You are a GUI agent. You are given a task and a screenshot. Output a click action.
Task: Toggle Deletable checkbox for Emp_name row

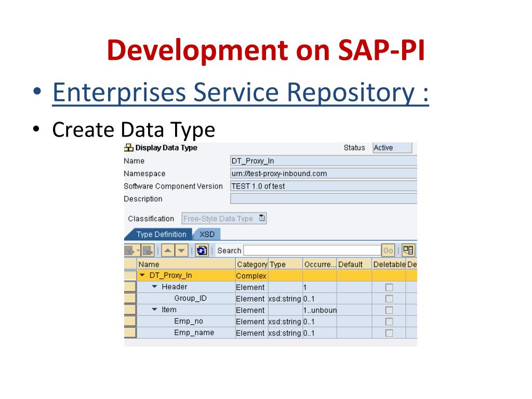(389, 333)
